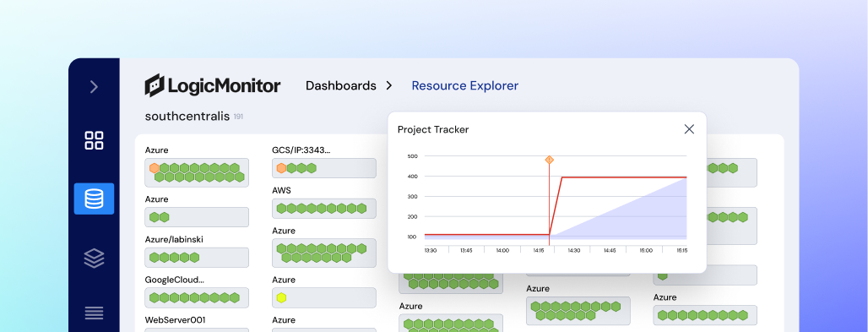Viewport: 868px width, 332px height.
Task: Click the 191 count next to southcentralis
Action: tap(238, 117)
